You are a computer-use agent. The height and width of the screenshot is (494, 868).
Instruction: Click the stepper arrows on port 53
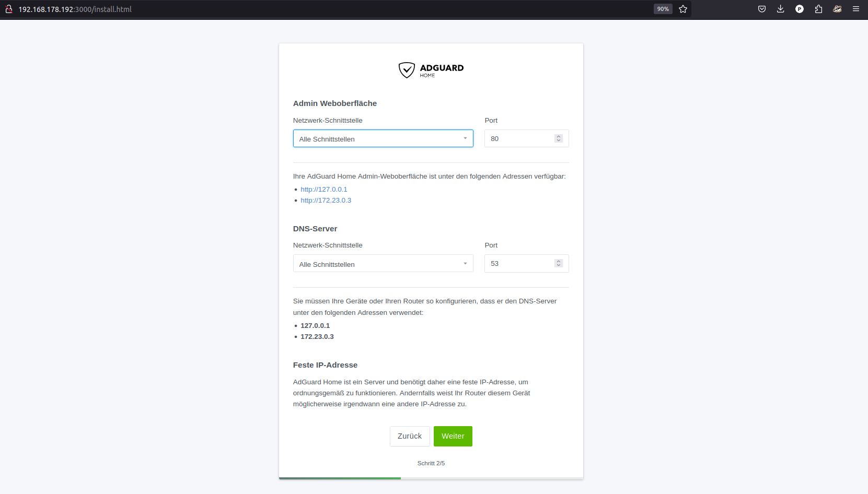(x=559, y=263)
